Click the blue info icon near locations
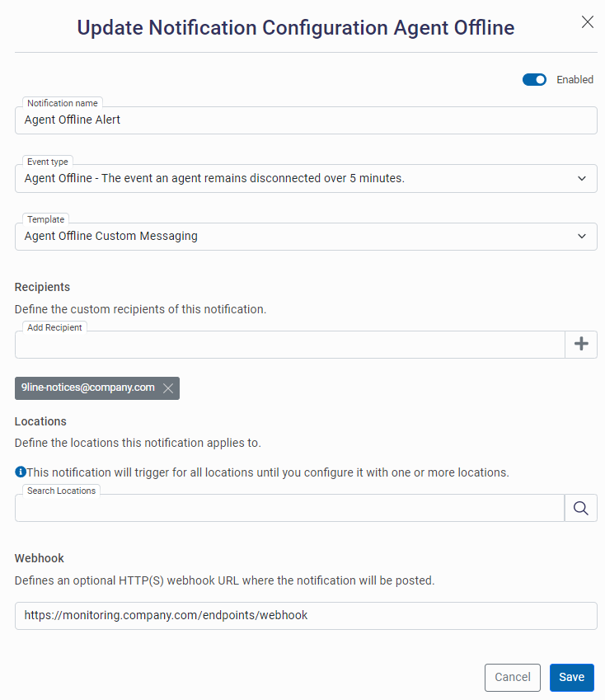This screenshot has height=700, width=605. click(20, 472)
